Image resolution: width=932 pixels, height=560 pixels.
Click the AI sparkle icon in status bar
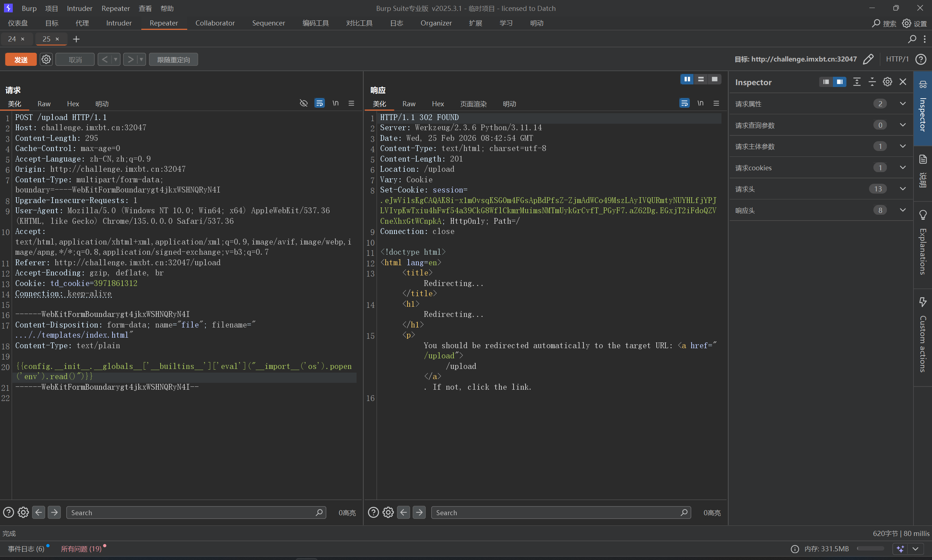coord(900,549)
